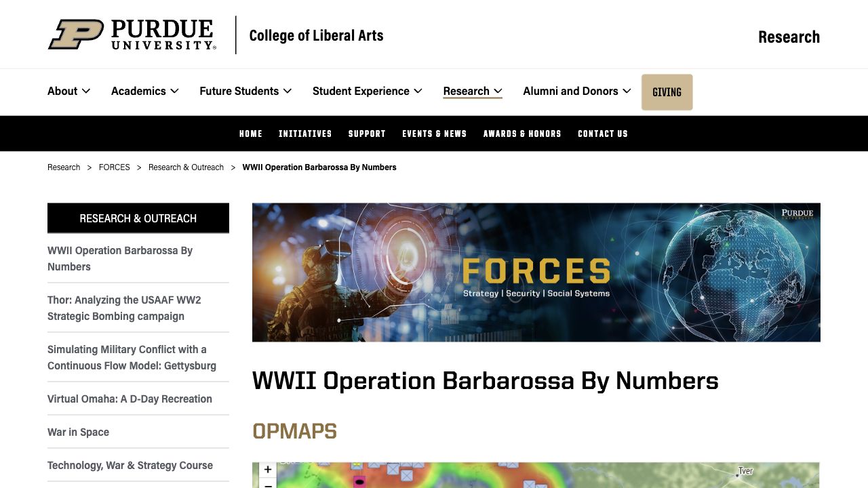Screen dimensions: 868x488
Task: Expand the Academics dropdown arrow
Action: (174, 91)
